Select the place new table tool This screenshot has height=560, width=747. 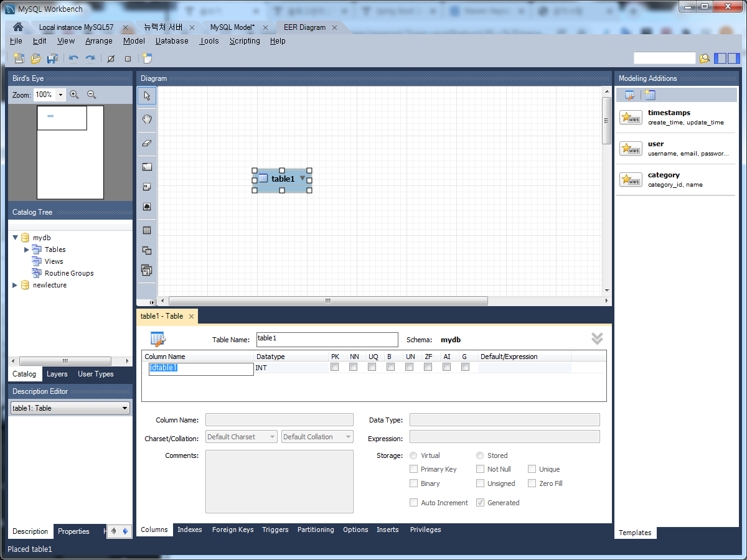(x=147, y=230)
